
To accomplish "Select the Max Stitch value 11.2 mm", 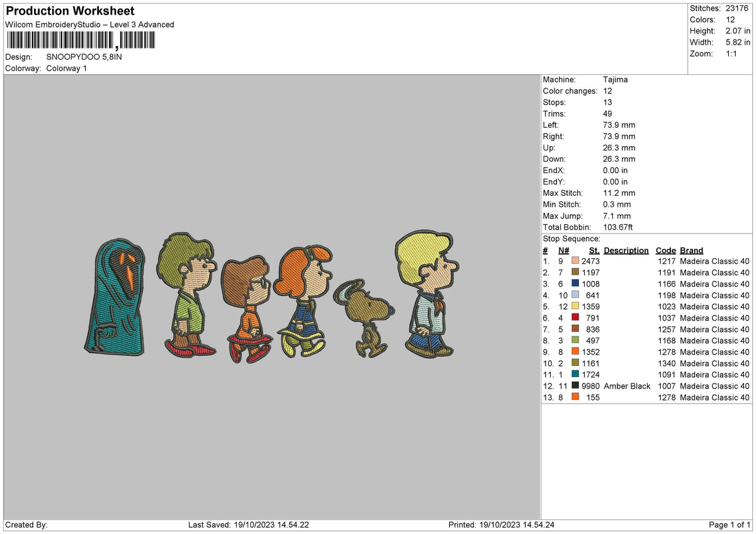I will coord(619,193).
